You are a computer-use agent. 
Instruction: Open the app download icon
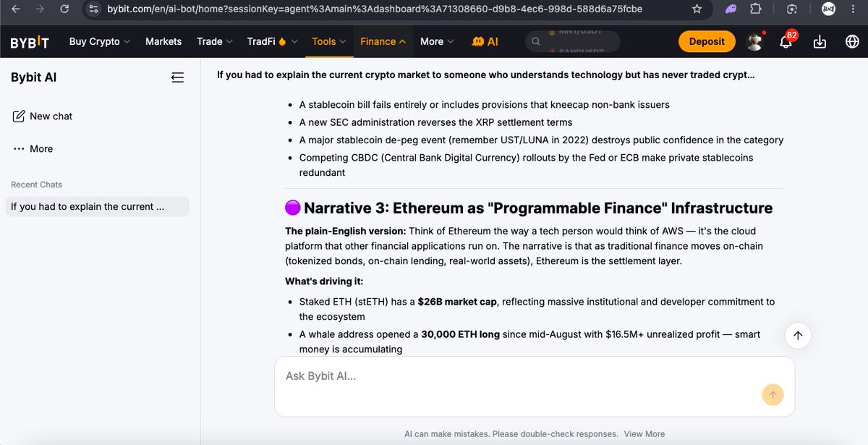(820, 41)
